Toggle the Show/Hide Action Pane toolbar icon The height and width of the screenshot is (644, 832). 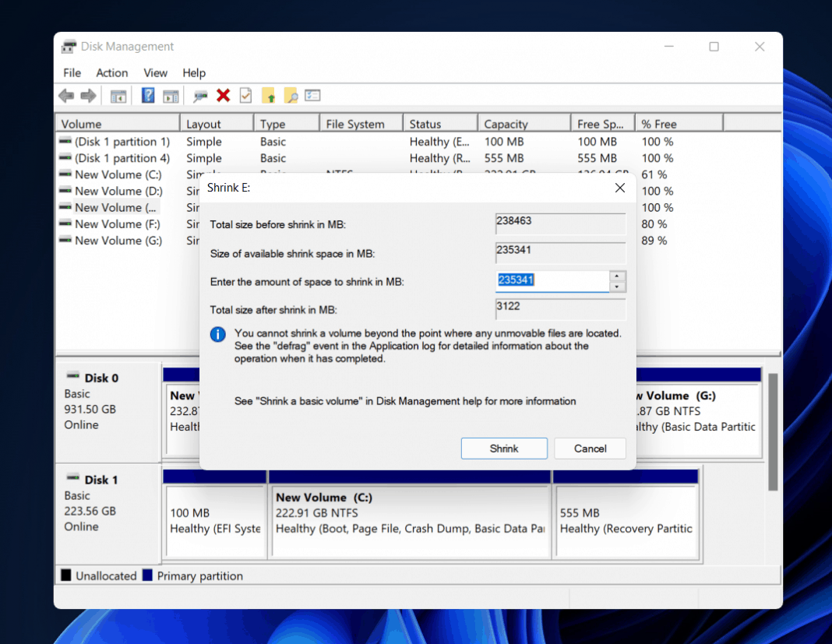[x=171, y=95]
